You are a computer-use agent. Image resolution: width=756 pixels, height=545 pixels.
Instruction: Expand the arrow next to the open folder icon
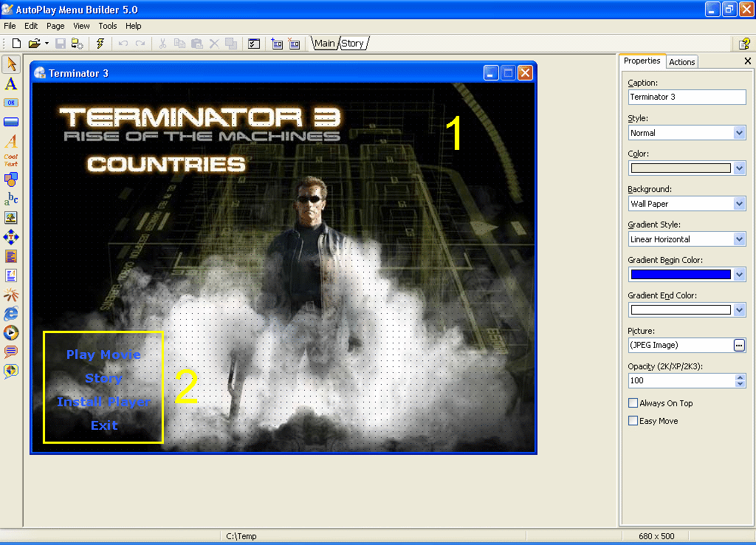click(47, 44)
